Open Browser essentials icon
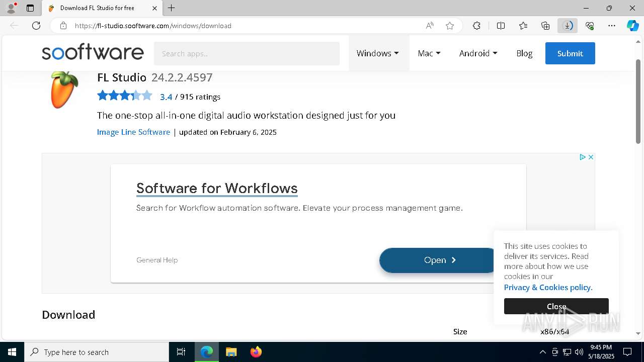Viewport: 644px width, 362px height. point(590,26)
